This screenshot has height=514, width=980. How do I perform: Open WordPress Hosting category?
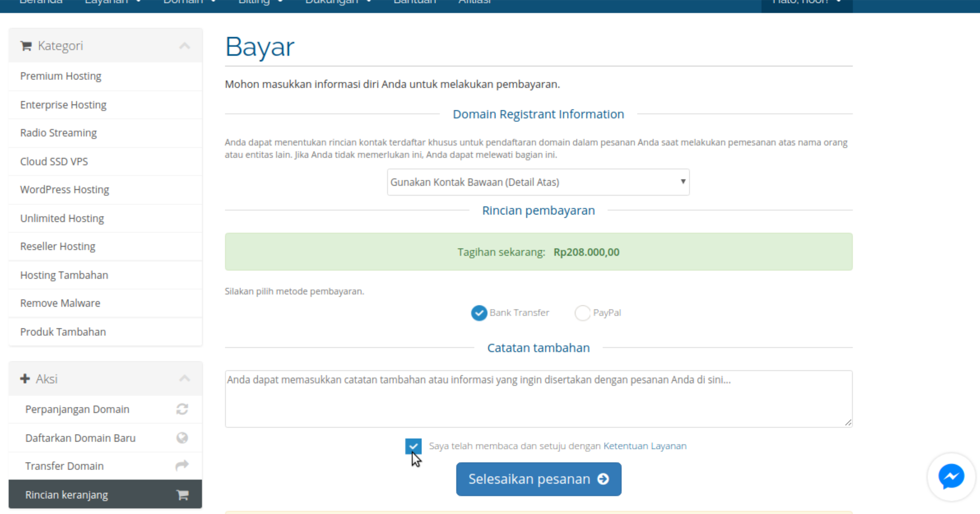105,190
